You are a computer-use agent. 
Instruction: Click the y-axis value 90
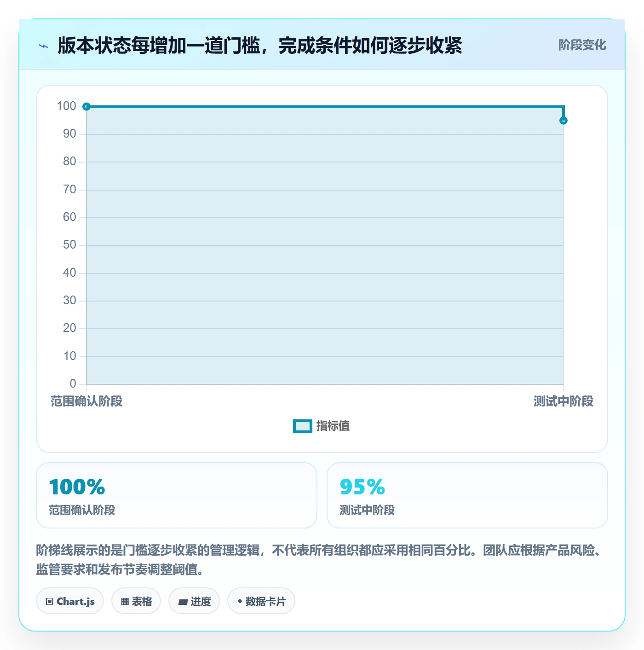69,134
